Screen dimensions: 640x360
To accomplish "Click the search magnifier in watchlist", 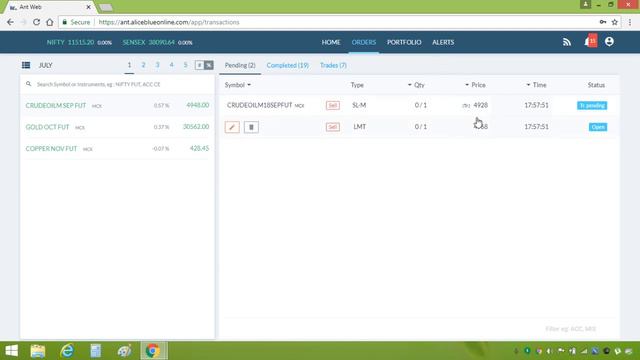I will pyautogui.click(x=29, y=84).
